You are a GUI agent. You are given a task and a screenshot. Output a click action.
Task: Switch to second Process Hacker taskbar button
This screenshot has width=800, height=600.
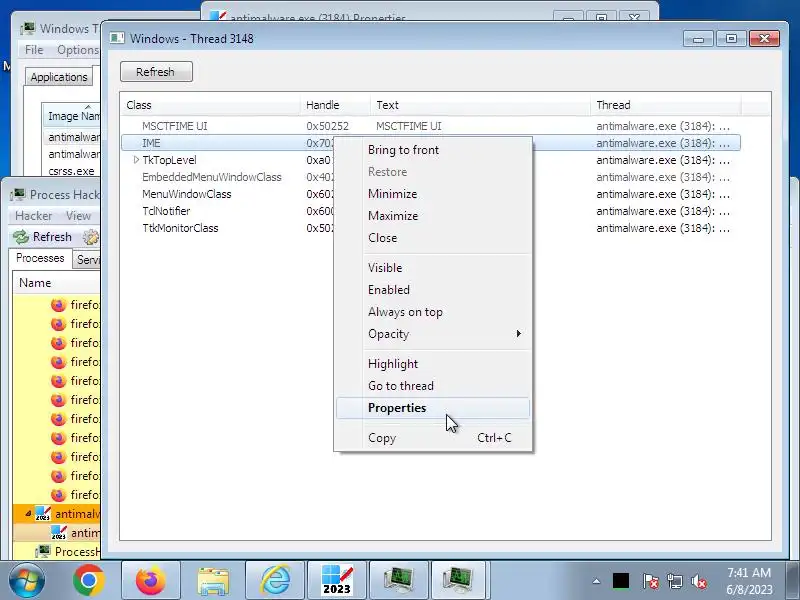click(x=458, y=580)
